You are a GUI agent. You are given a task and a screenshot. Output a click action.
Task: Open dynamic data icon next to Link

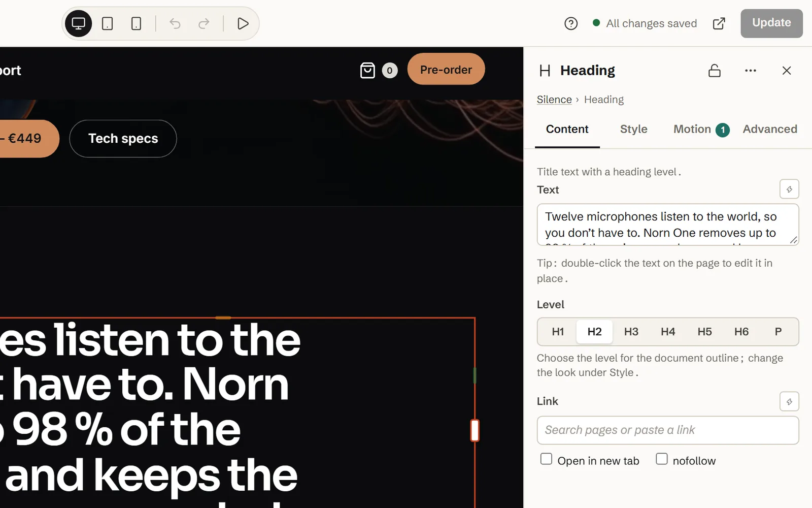click(789, 401)
